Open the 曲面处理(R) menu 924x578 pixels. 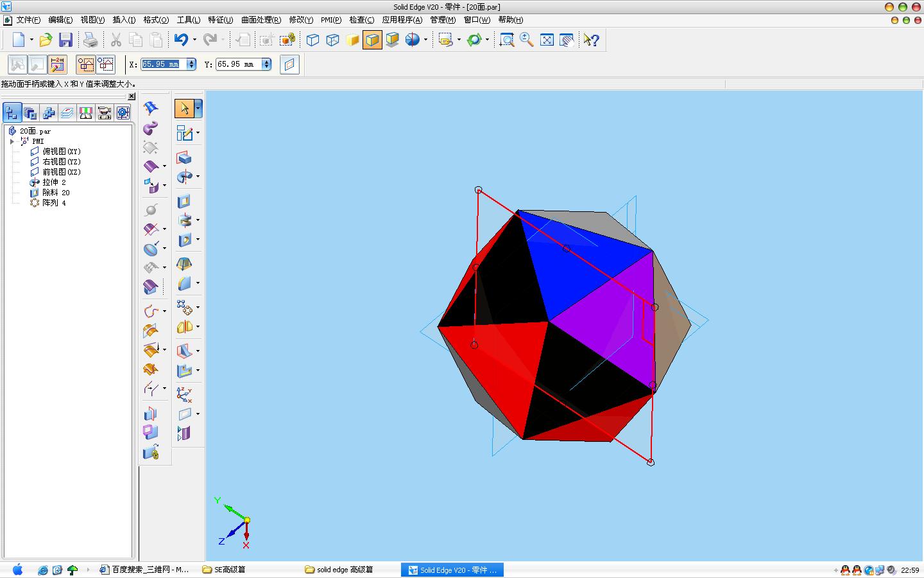click(261, 20)
